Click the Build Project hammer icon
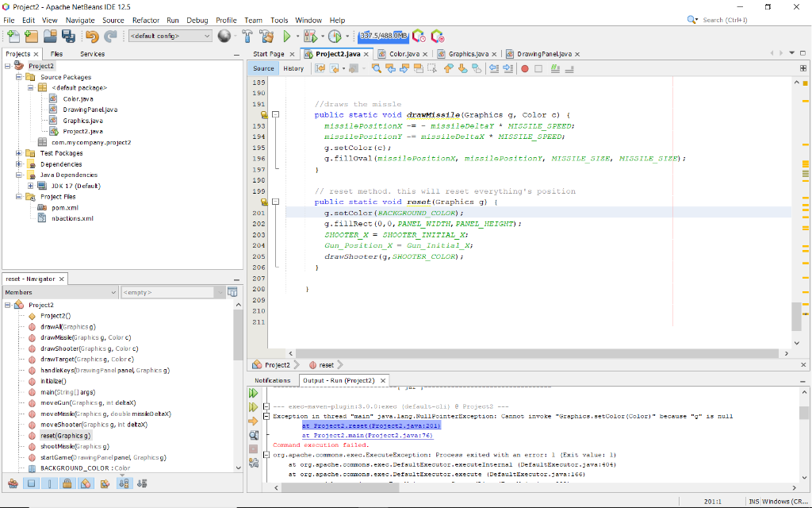 [247, 37]
